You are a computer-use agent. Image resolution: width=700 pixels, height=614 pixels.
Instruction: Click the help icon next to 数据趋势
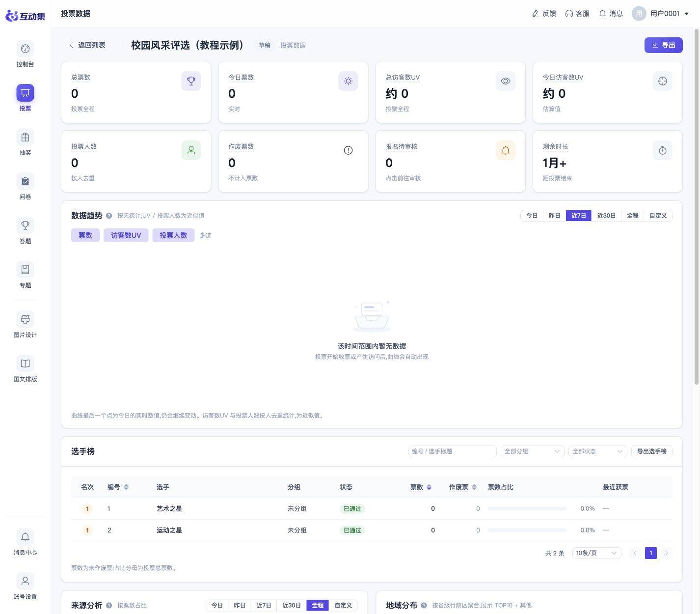tap(109, 216)
